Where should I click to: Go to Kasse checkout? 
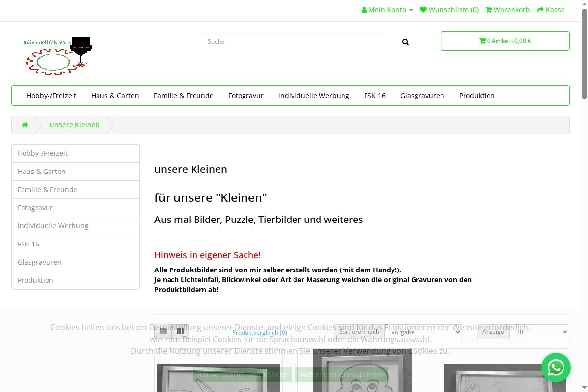coord(551,10)
